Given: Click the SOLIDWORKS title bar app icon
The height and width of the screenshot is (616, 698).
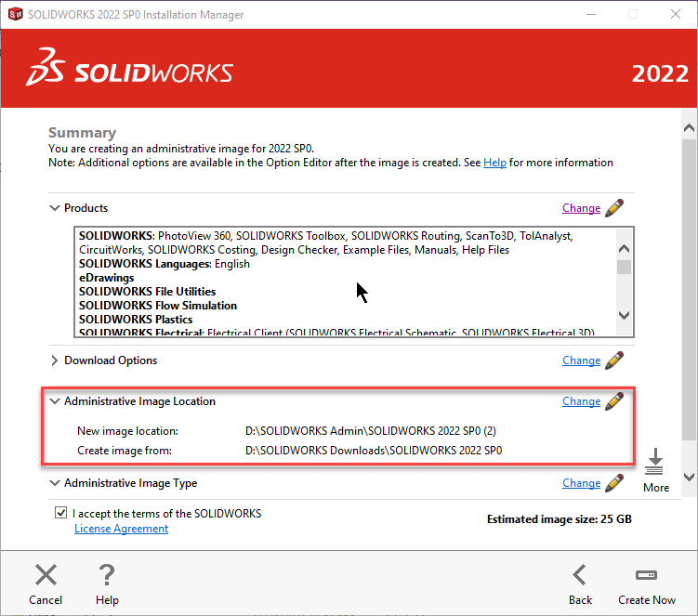Looking at the screenshot, I should click(x=15, y=14).
